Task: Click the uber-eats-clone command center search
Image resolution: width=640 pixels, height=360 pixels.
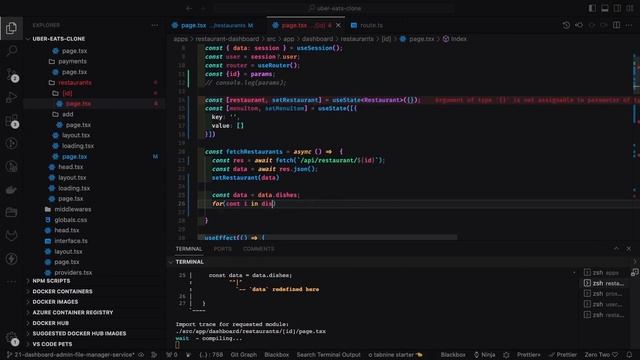Action: click(334, 8)
